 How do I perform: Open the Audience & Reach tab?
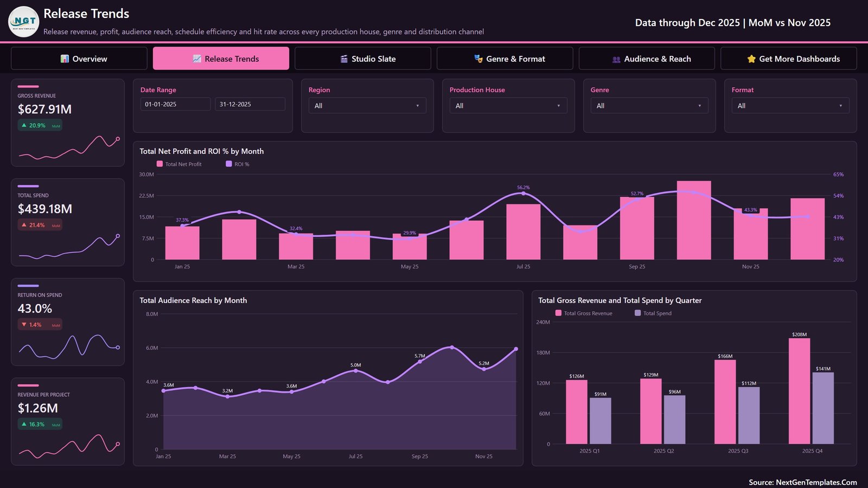pos(647,59)
